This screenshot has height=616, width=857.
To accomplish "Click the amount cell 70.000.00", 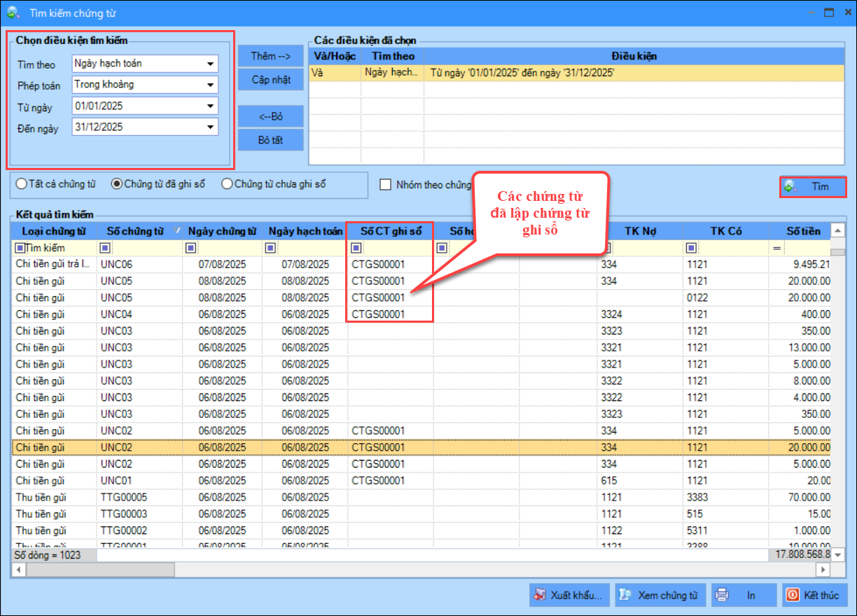I will pyautogui.click(x=799, y=498).
